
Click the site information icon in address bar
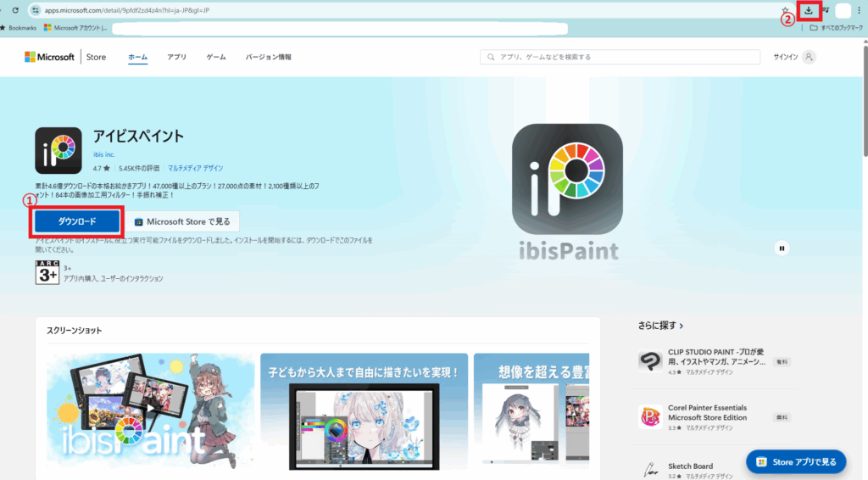point(36,10)
